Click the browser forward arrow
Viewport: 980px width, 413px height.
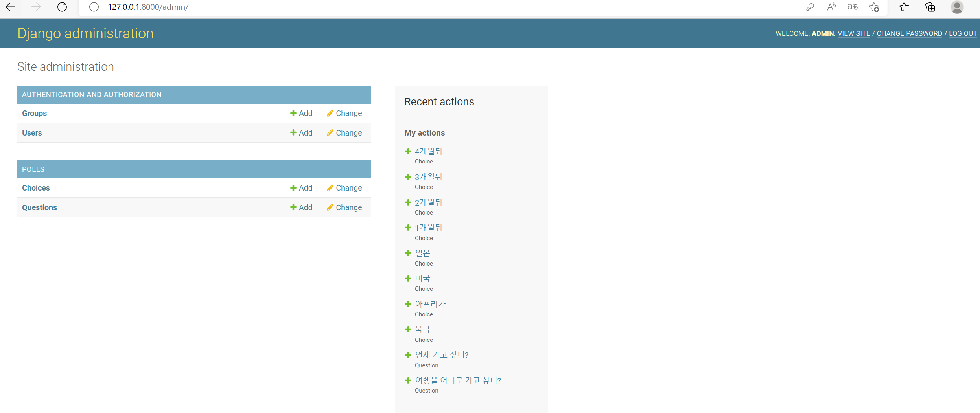coord(36,7)
